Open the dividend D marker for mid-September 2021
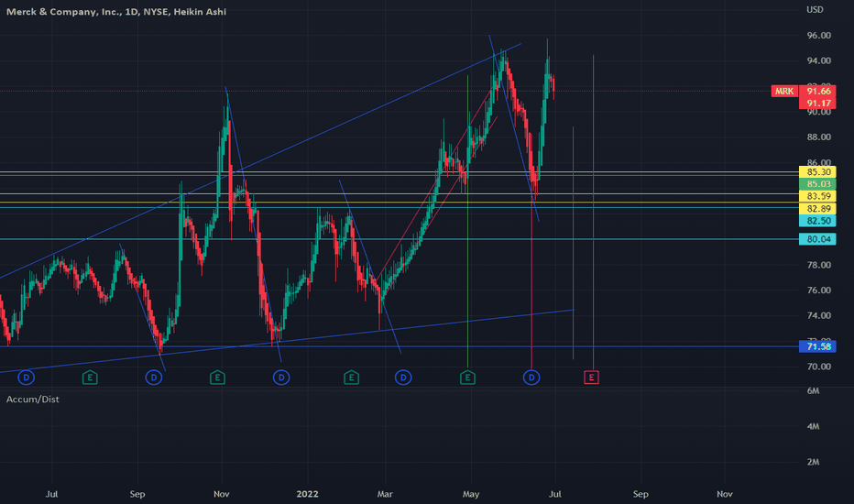 click(154, 377)
